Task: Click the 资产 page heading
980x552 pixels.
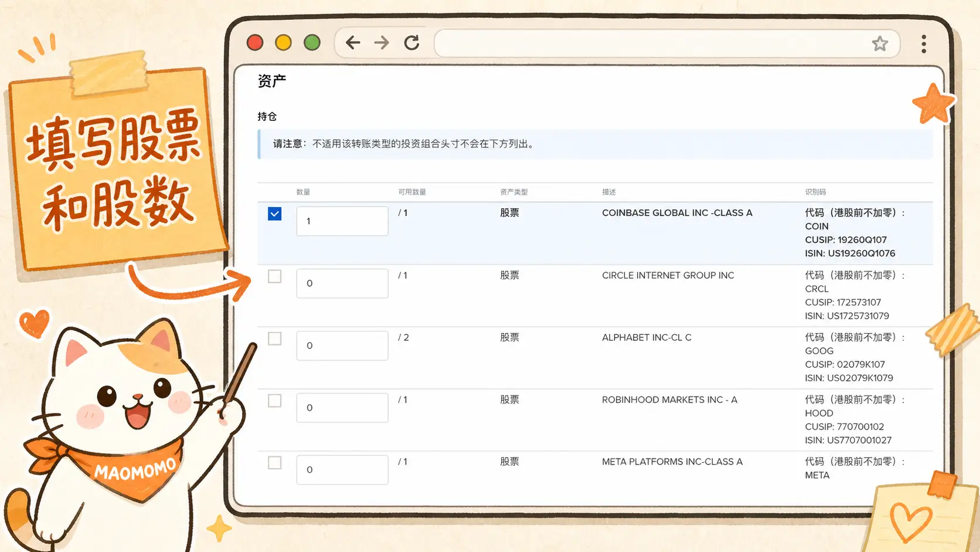Action: point(271,80)
